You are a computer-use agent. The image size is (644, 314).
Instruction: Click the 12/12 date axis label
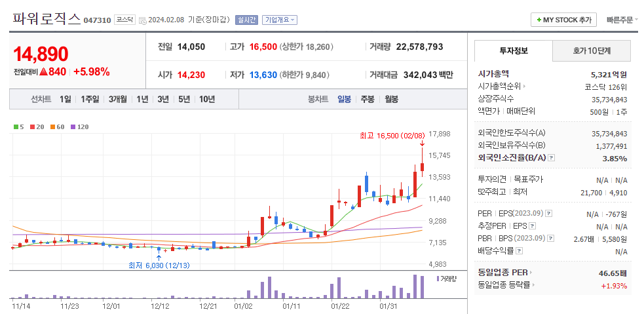(160, 306)
